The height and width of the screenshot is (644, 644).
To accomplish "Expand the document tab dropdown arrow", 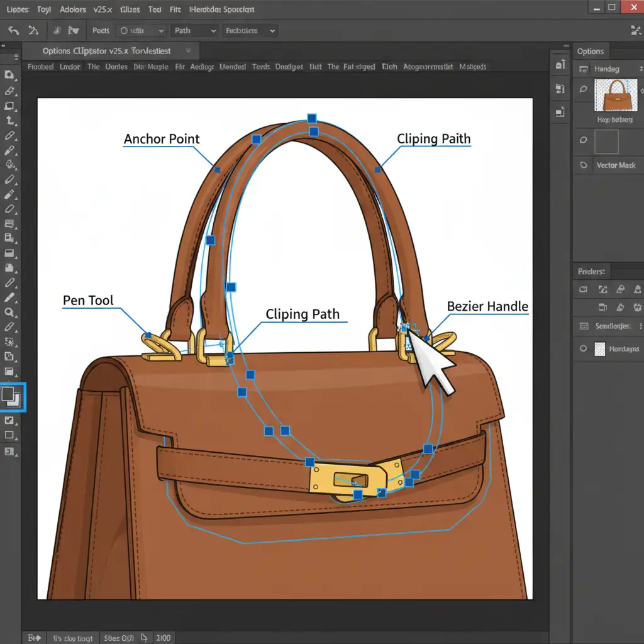I will point(188,50).
